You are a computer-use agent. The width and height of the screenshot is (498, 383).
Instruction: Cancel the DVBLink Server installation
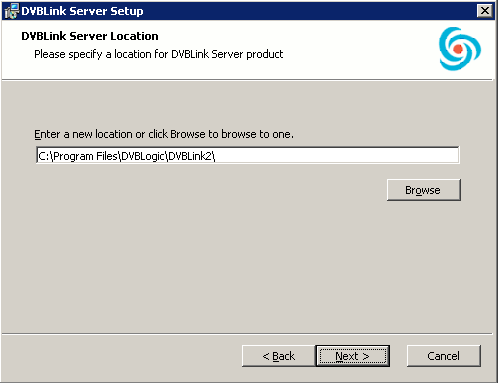[x=444, y=356]
